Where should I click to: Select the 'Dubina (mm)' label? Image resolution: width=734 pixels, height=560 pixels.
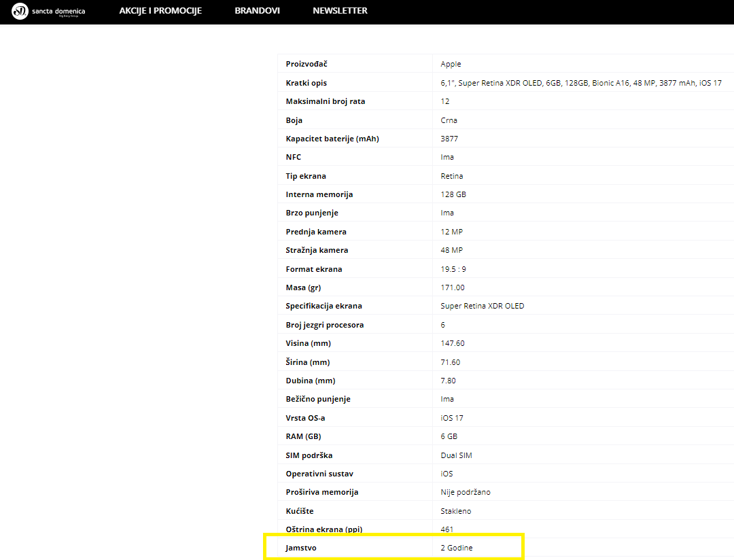[x=311, y=381]
